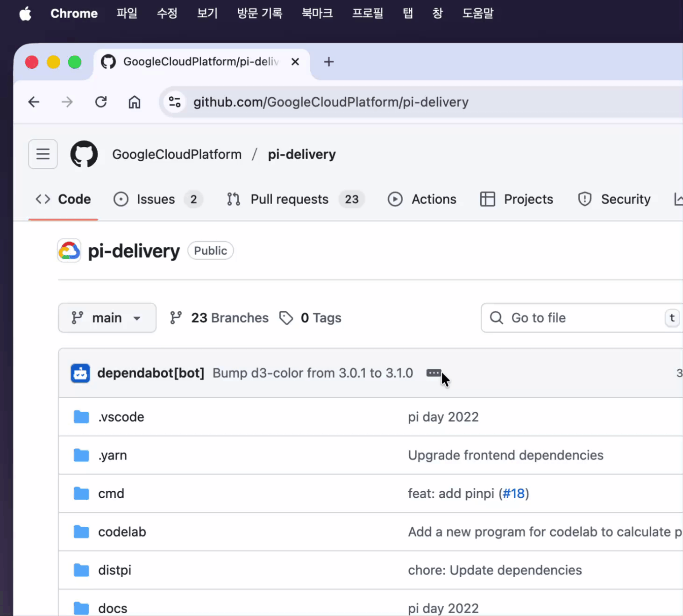Open the 방문 기록 menu
The width and height of the screenshot is (683, 616).
[x=260, y=14]
